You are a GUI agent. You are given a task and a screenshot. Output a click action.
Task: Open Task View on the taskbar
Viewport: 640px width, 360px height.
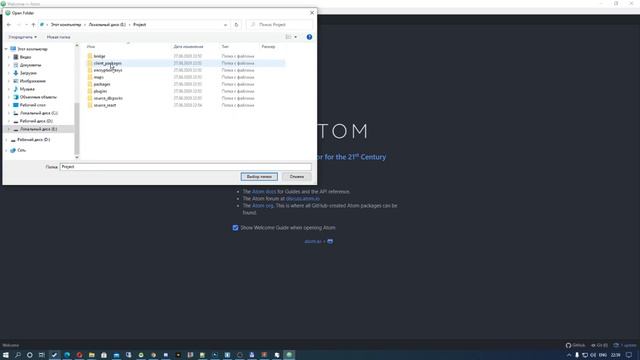point(42,355)
